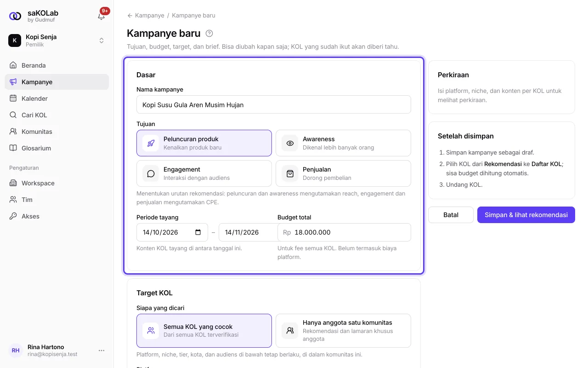This screenshot has width=588, height=368.
Task: Click the saKOLab logo icon
Action: tap(15, 16)
